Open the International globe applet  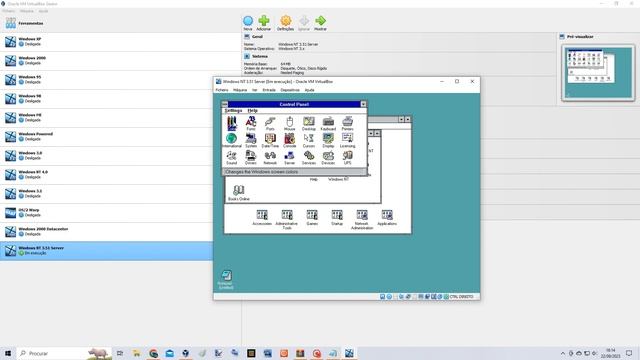point(231,140)
